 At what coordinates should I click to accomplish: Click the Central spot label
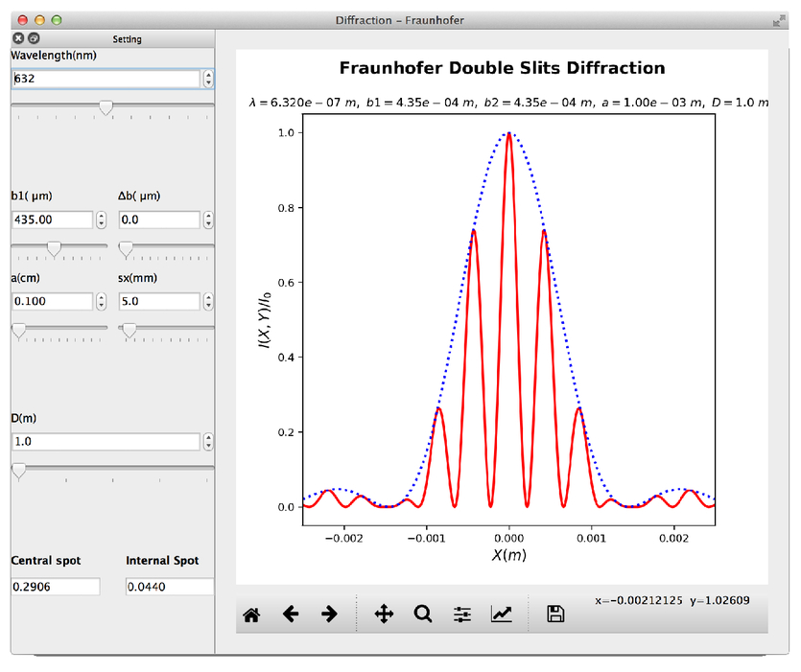(x=46, y=561)
